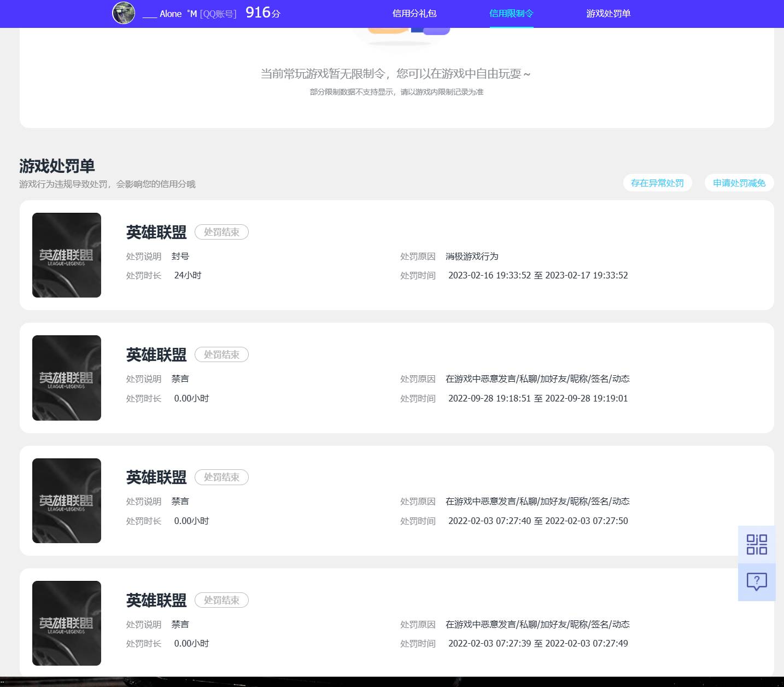Click 英雄联盟 title of the 07:27:39 record
This screenshot has width=784, height=687.
click(156, 601)
